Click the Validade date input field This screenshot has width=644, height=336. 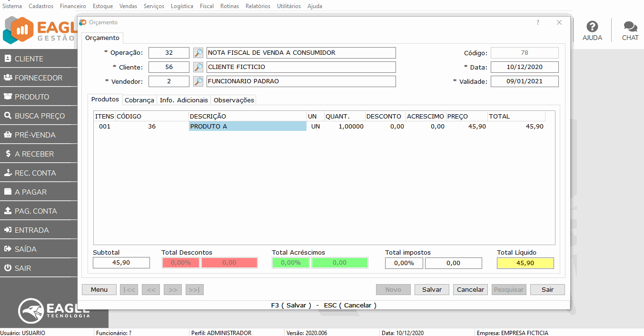[x=524, y=81]
